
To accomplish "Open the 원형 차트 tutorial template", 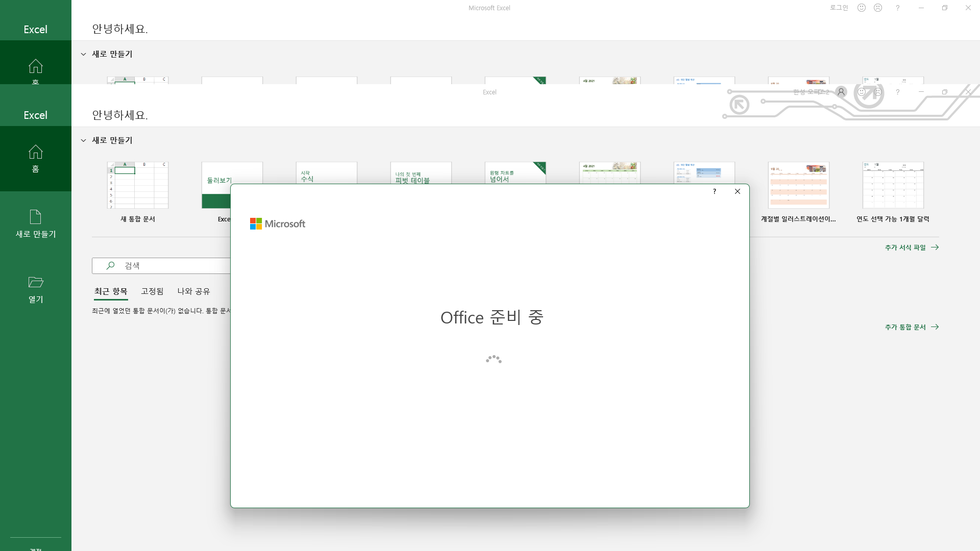I will coord(516,173).
